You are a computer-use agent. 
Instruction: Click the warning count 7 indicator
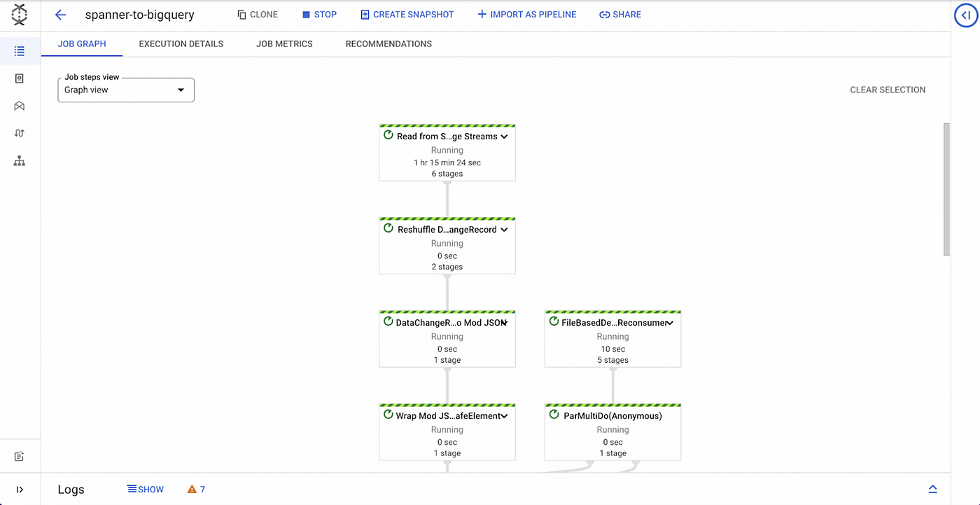pyautogui.click(x=196, y=490)
